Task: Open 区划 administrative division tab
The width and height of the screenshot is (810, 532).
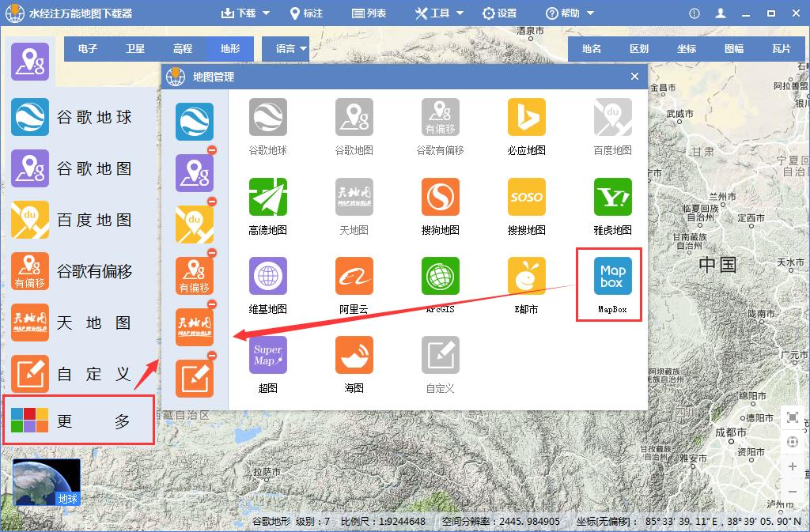Action: (639, 48)
